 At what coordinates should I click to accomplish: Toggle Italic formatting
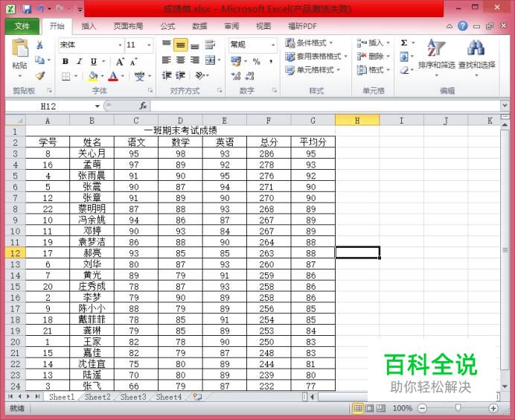tap(79, 61)
